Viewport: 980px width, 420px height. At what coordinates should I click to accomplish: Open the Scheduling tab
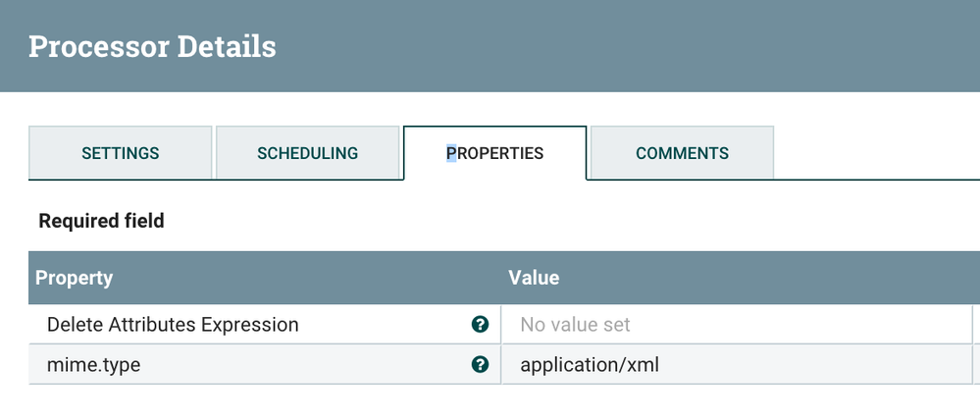pos(307,153)
